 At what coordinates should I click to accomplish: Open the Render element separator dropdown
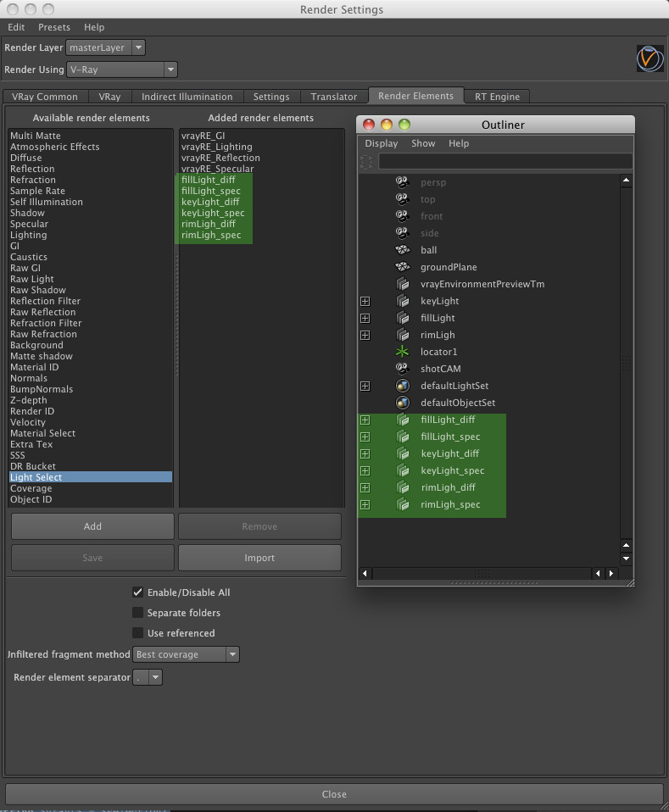point(148,677)
